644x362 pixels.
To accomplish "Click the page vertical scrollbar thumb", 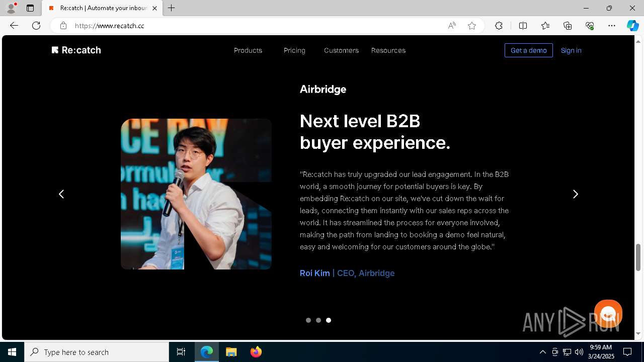I will (x=638, y=257).
